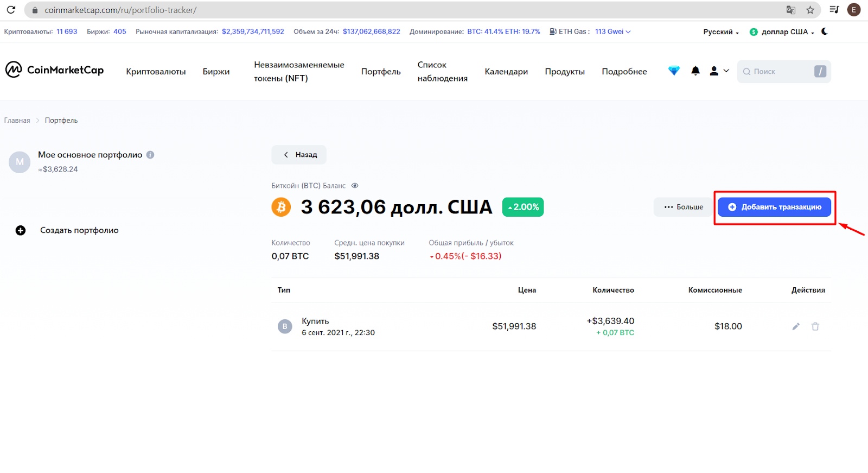Click the B transaction type badge
868x473 pixels.
click(285, 326)
